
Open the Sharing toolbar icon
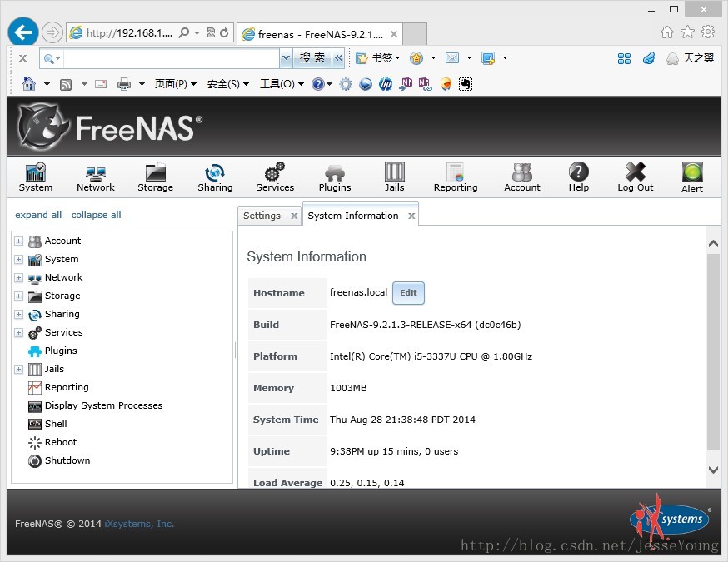click(x=215, y=177)
